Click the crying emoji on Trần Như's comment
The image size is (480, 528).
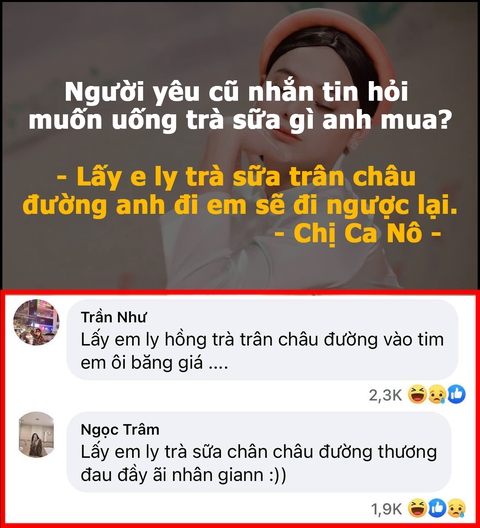(x=437, y=394)
